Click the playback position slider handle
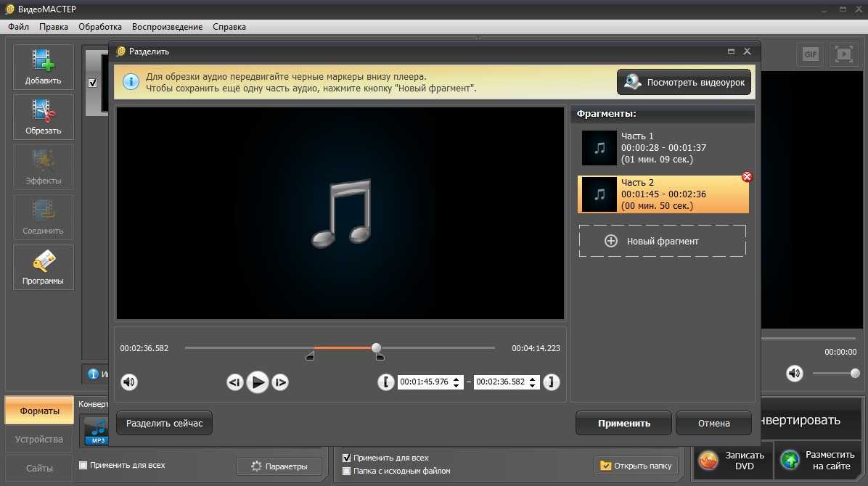 pyautogui.click(x=376, y=348)
